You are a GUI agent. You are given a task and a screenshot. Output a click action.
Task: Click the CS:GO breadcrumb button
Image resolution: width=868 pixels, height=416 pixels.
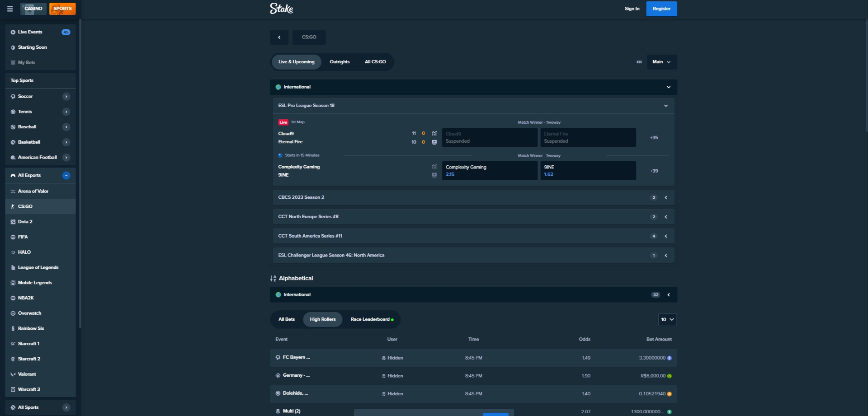[x=309, y=37]
